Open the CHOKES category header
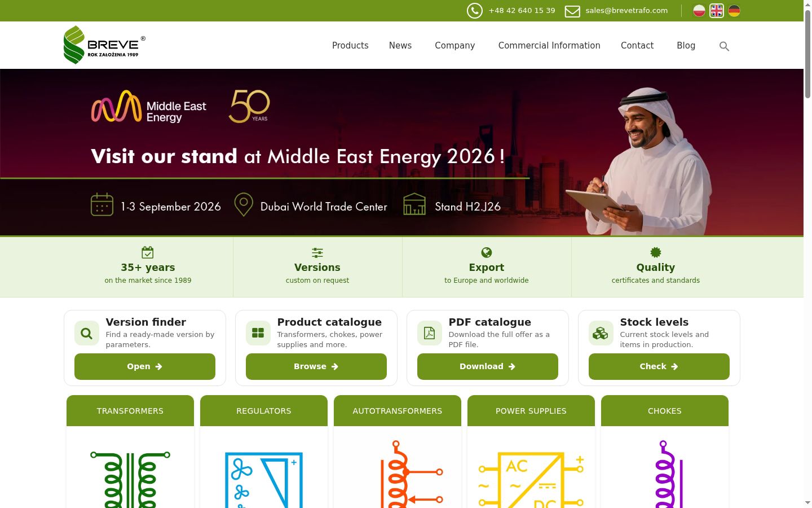This screenshot has width=812, height=508. pyautogui.click(x=665, y=411)
